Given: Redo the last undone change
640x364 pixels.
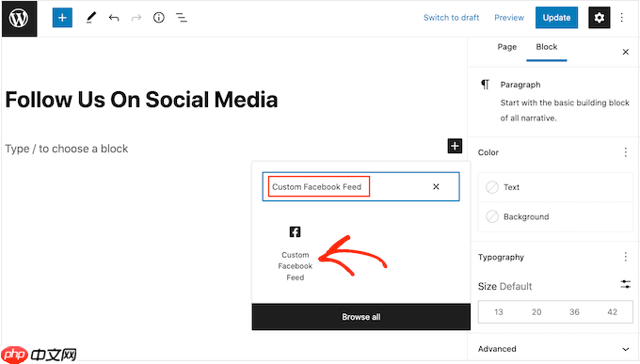Looking at the screenshot, I should pos(136,18).
